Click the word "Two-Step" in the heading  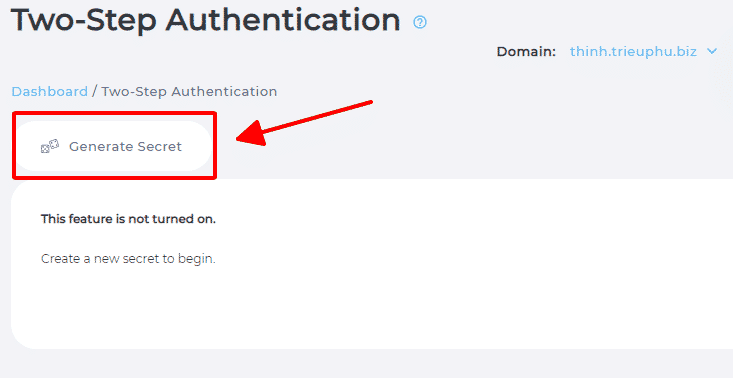[x=84, y=21]
